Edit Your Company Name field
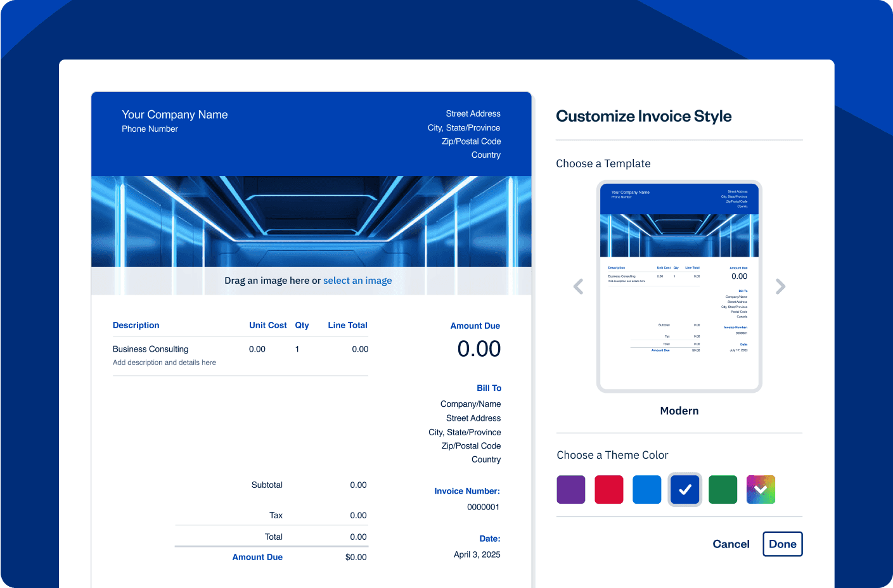Screen dimensions: 893x588 [174, 115]
